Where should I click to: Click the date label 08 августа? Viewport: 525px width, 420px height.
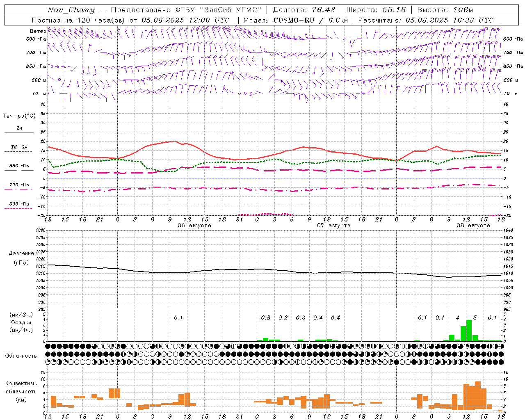(x=473, y=226)
